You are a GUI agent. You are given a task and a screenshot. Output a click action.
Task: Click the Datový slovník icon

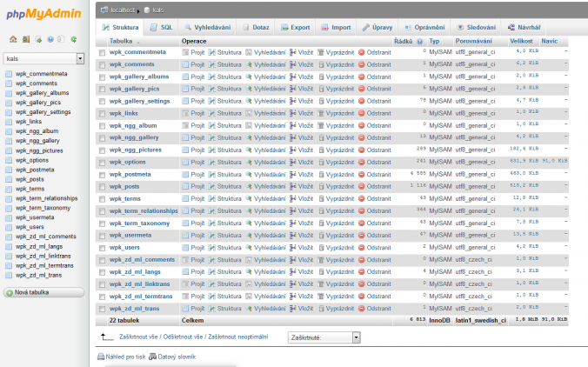(152, 357)
